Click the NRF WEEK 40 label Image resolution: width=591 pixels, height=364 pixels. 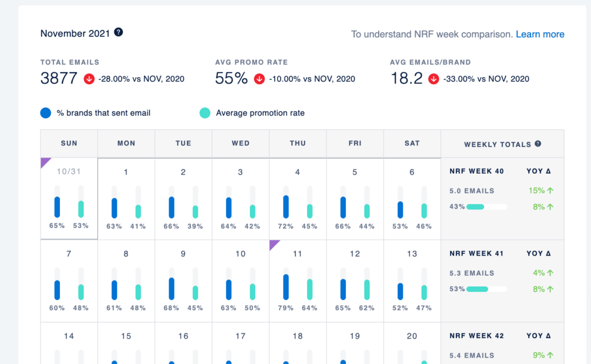pyautogui.click(x=476, y=171)
